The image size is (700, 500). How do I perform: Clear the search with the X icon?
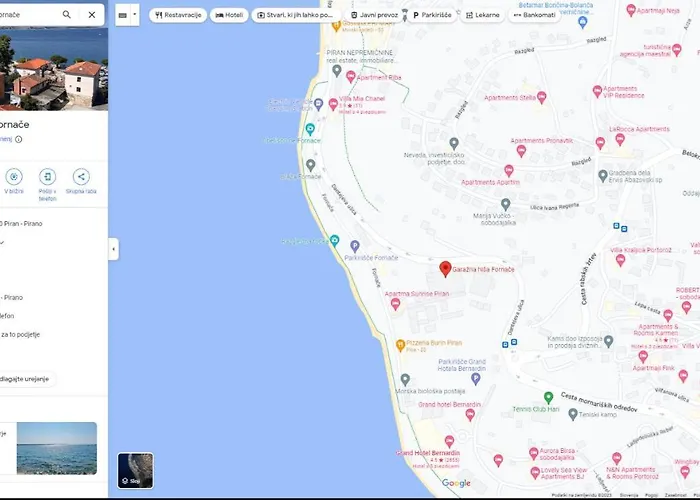tap(92, 15)
